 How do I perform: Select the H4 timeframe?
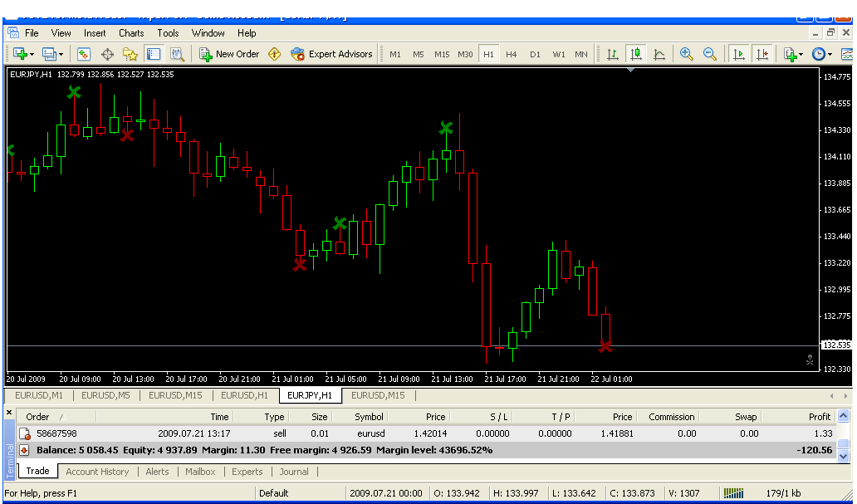pos(512,55)
